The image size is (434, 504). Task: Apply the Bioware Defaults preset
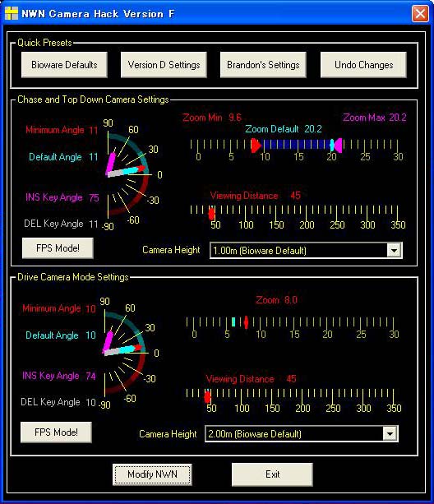click(x=64, y=65)
